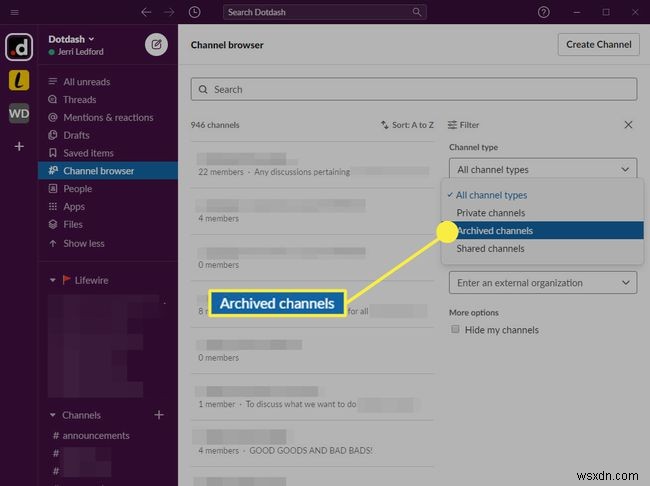The height and width of the screenshot is (486, 650).
Task: Check the Hide my channels checkbox
Action: click(x=456, y=329)
